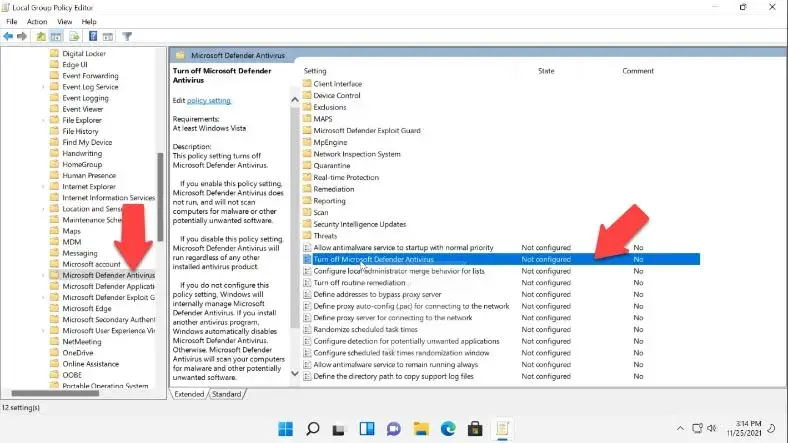Click the tree pane vertical scrollbar thumb
The width and height of the screenshot is (788, 443).
tap(160, 197)
